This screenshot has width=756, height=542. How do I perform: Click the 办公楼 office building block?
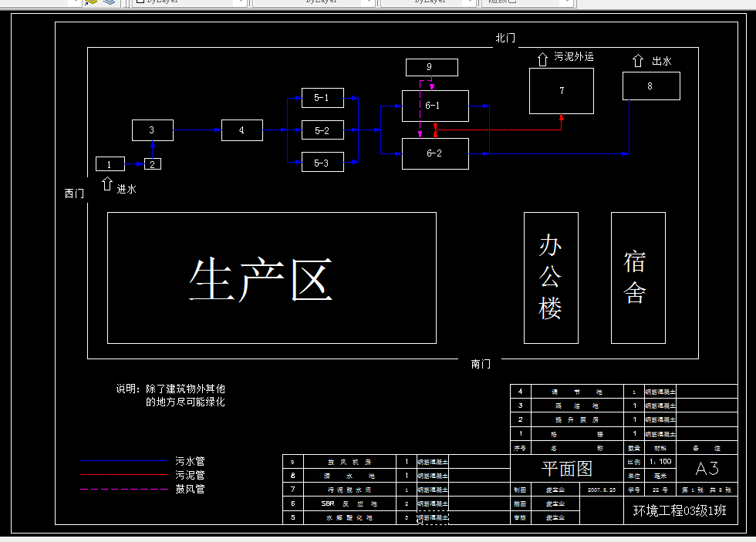point(551,278)
